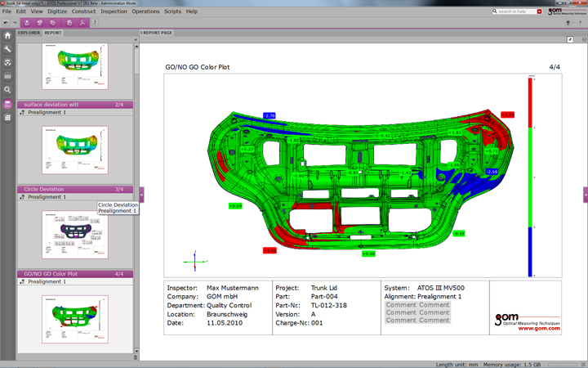
Task: Open the Construct menu
Action: (x=83, y=11)
